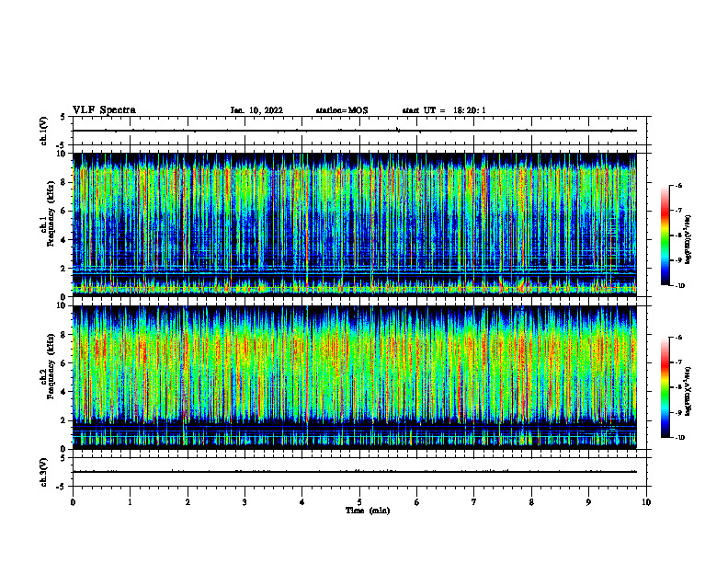Click the "VLF Spectra" plot title
Viewport: 728px width, 563px height.
point(104,110)
